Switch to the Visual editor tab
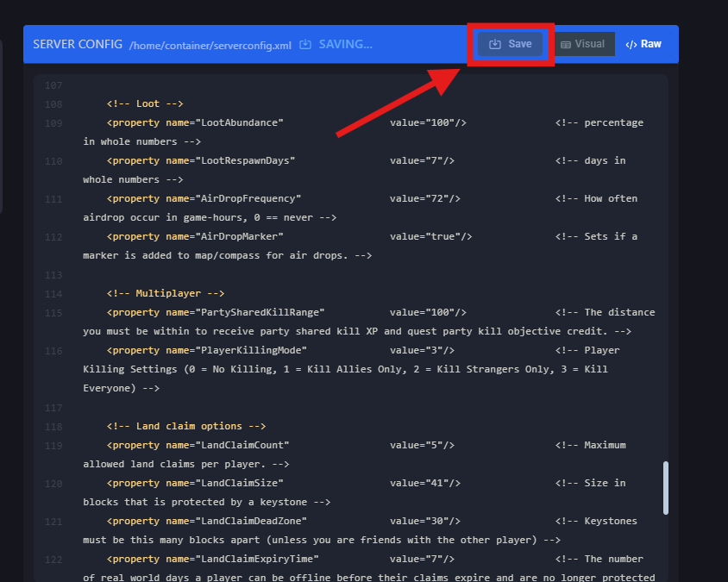This screenshot has height=582, width=728. tap(583, 44)
